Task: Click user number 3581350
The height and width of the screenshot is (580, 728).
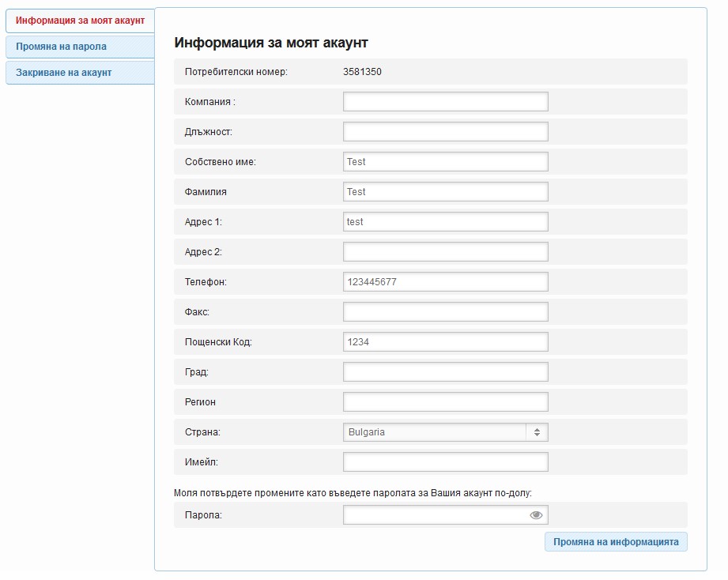Action: 362,72
